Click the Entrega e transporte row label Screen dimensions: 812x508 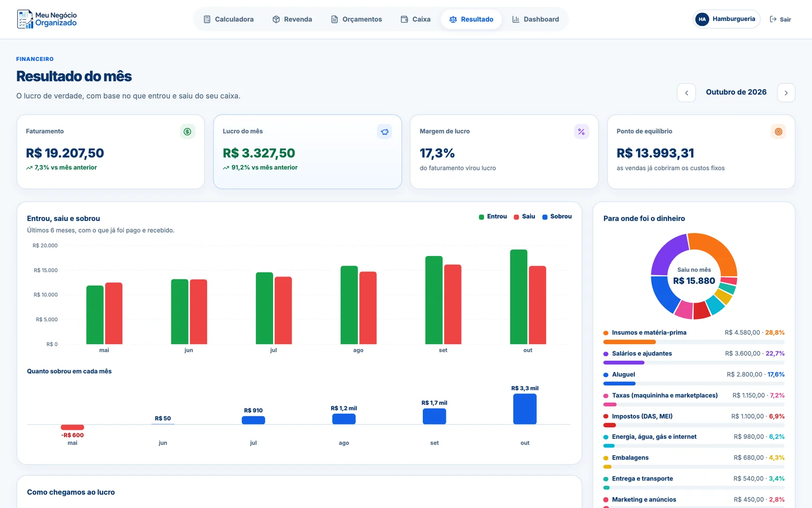[642, 479]
